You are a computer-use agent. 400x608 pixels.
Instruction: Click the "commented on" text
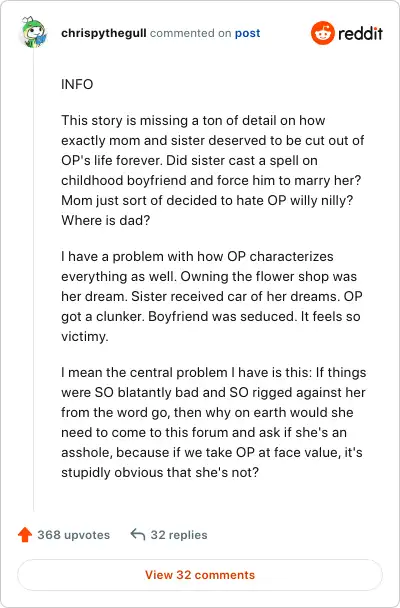[x=191, y=33]
